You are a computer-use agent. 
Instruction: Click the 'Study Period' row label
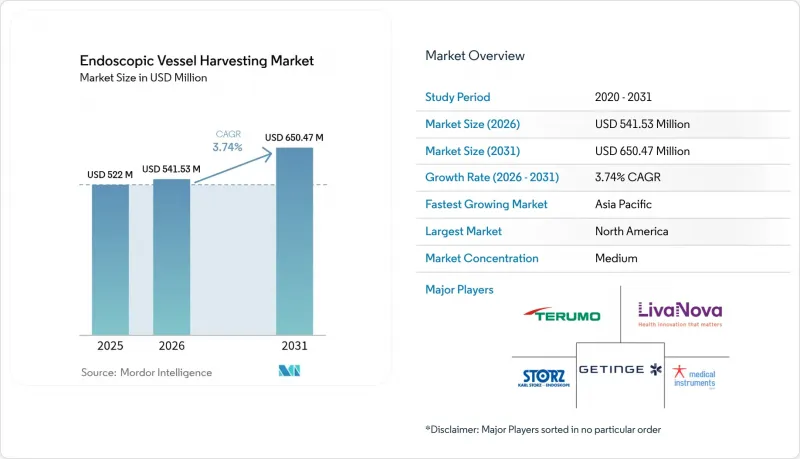[458, 97]
